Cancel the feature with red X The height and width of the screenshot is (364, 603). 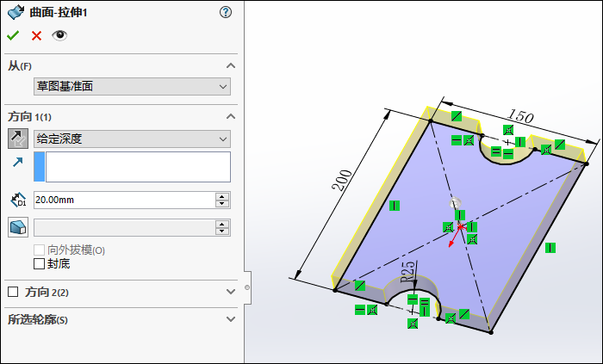coord(36,35)
